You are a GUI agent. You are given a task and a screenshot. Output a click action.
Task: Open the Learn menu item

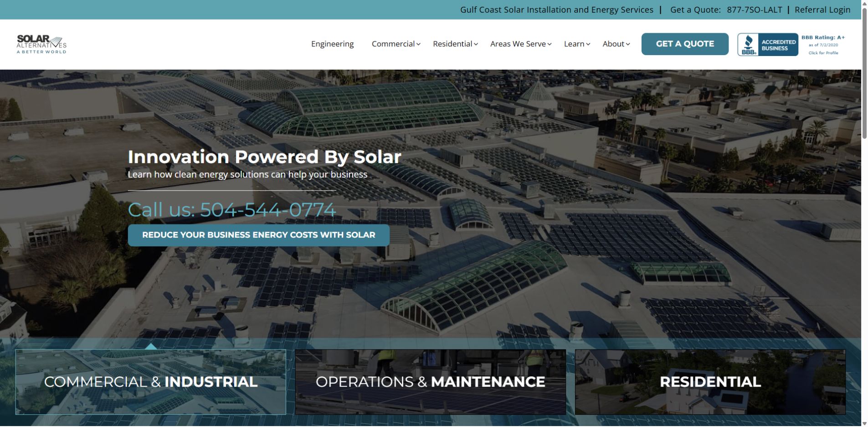click(x=574, y=44)
